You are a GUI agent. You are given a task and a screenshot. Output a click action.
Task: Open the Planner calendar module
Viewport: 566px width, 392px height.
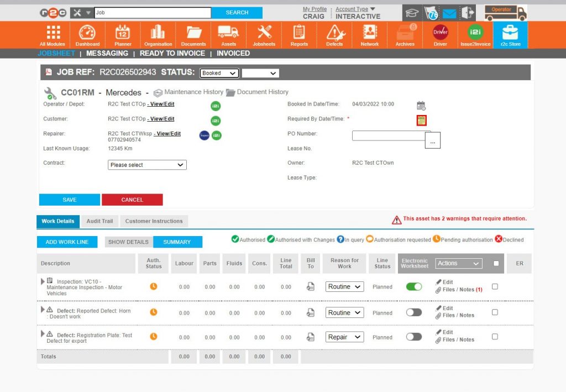(123, 35)
